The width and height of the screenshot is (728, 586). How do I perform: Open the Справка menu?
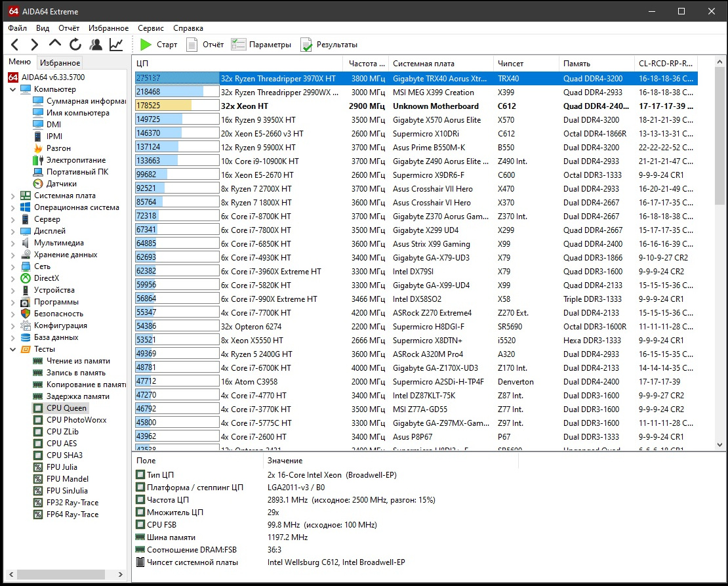pos(188,28)
